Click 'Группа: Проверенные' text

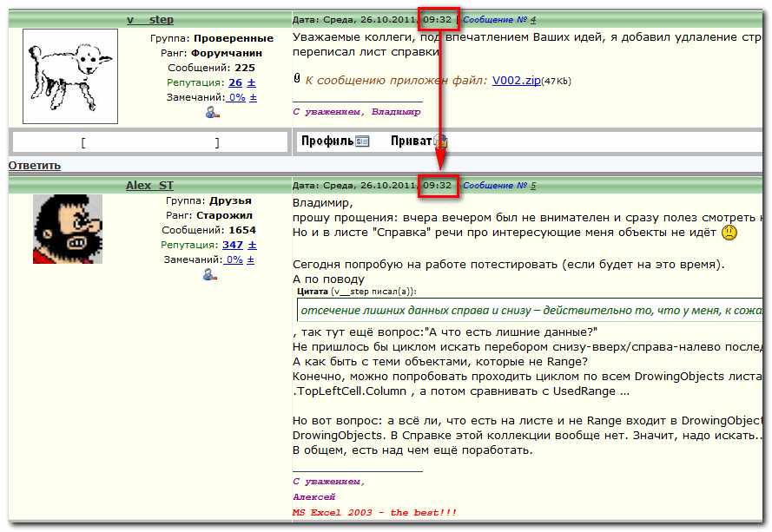[212, 38]
